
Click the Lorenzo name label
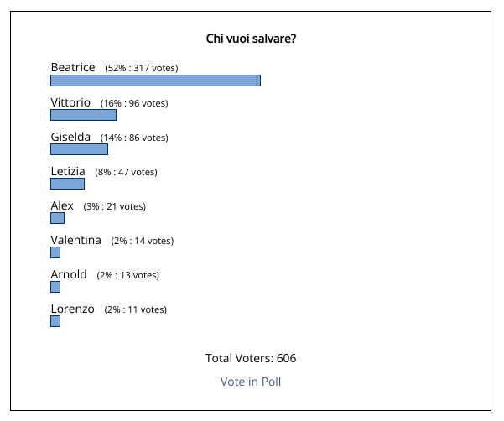pyautogui.click(x=73, y=309)
